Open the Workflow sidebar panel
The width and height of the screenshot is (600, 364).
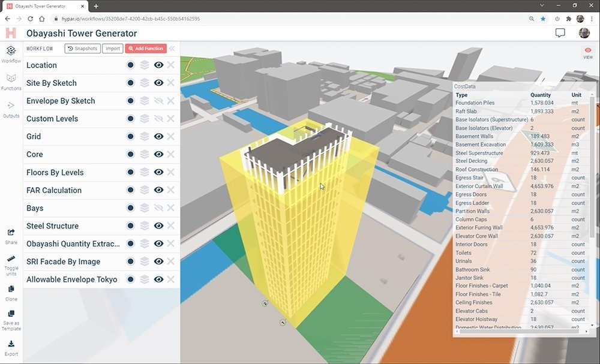point(11,54)
